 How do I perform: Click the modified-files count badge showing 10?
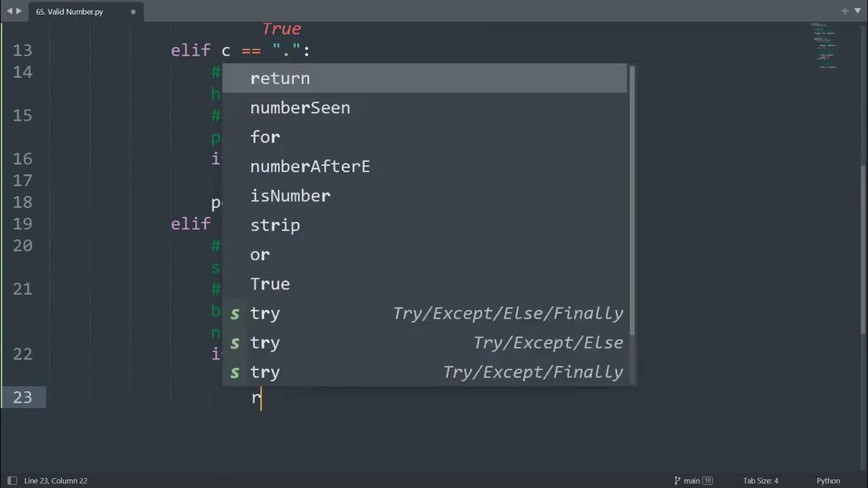(708, 481)
